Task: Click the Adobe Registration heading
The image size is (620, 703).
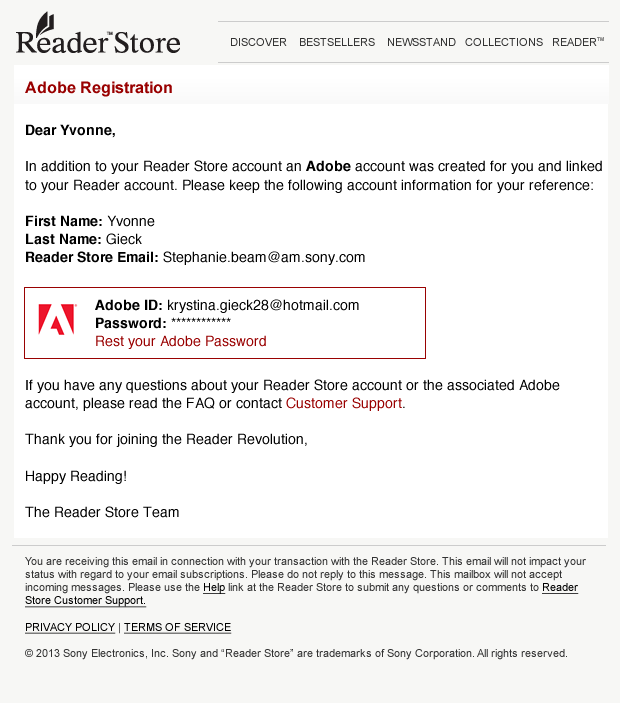Action: [x=99, y=88]
